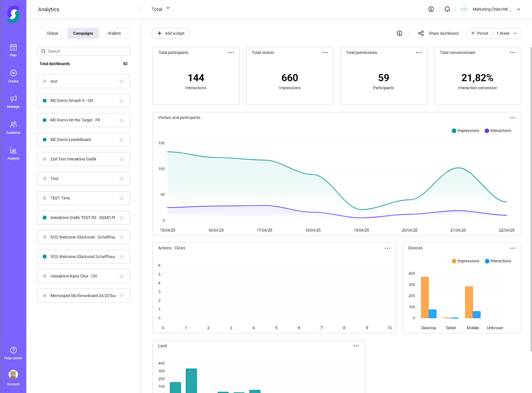Toggle Impressions legend in Devices chart
This screenshot has height=393, width=532.
click(x=465, y=261)
